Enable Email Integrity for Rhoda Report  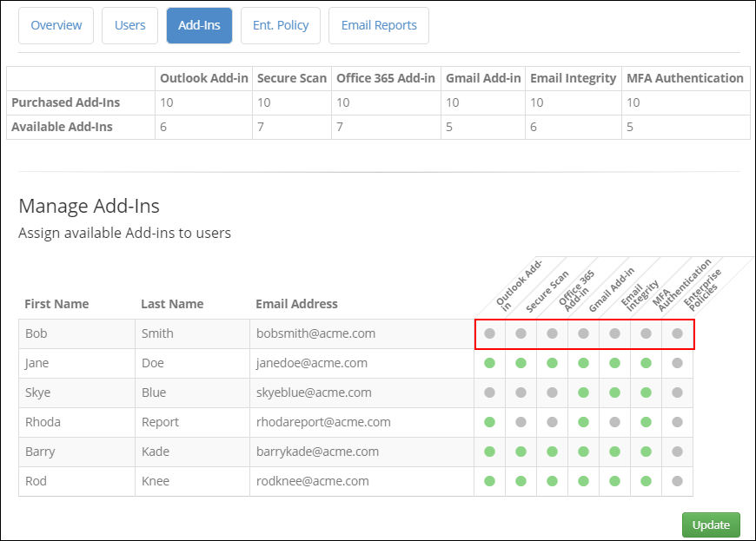[x=614, y=422]
